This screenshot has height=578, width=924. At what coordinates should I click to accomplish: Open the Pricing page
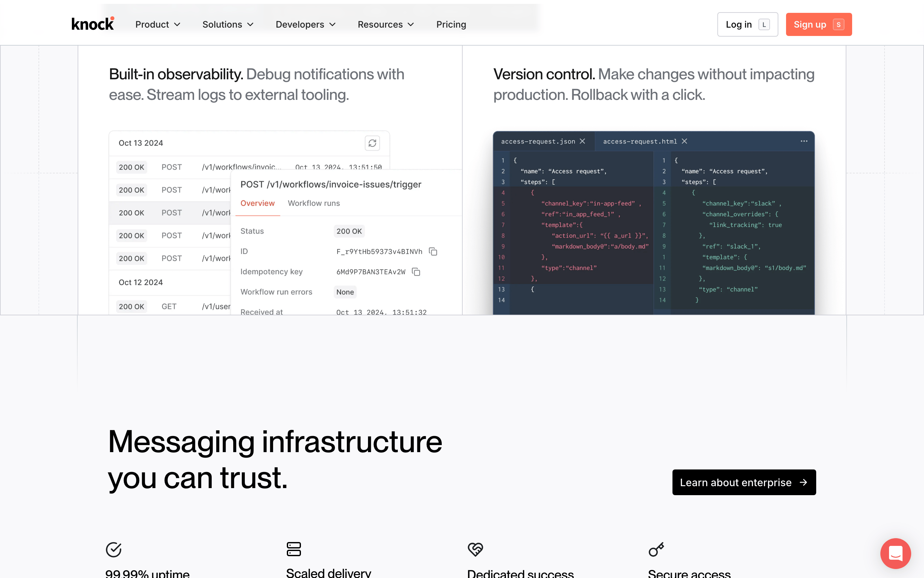tap(451, 24)
